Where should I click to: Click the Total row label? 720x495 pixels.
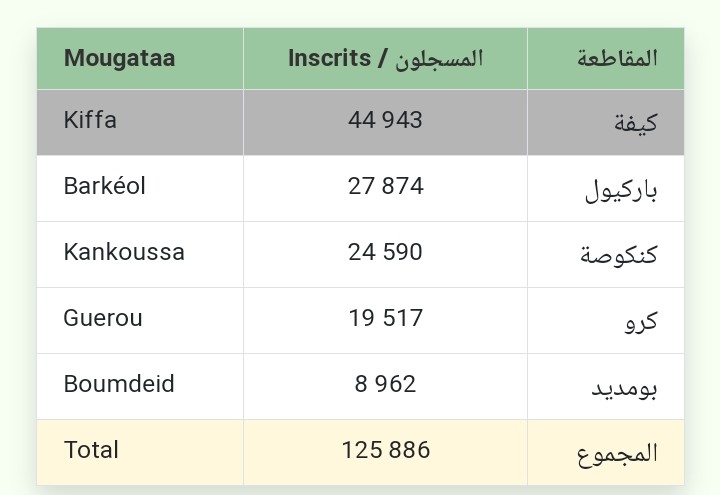91,450
